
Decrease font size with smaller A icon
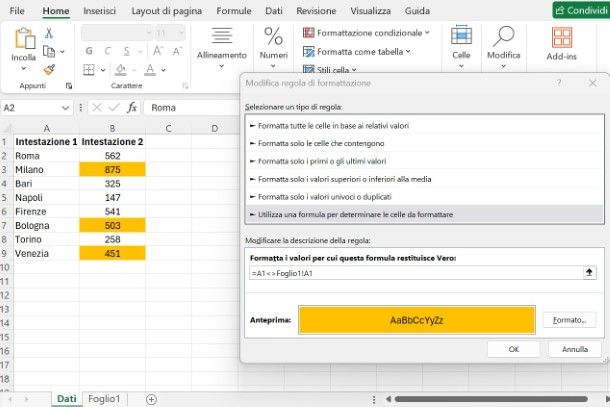[177, 51]
